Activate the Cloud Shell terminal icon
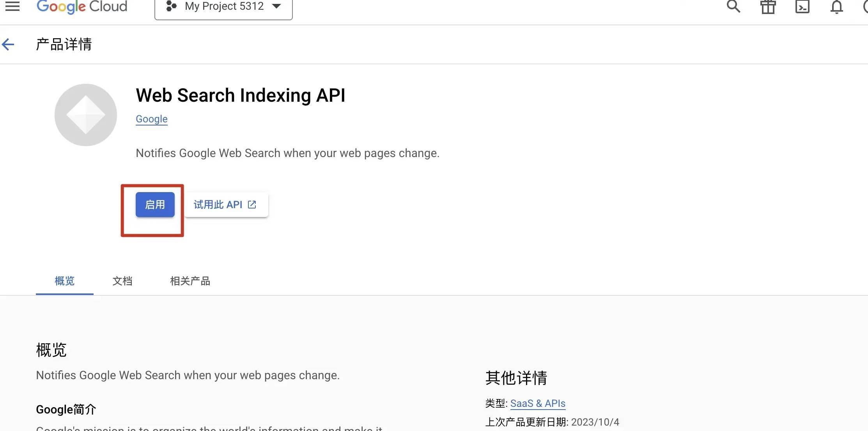 point(802,7)
